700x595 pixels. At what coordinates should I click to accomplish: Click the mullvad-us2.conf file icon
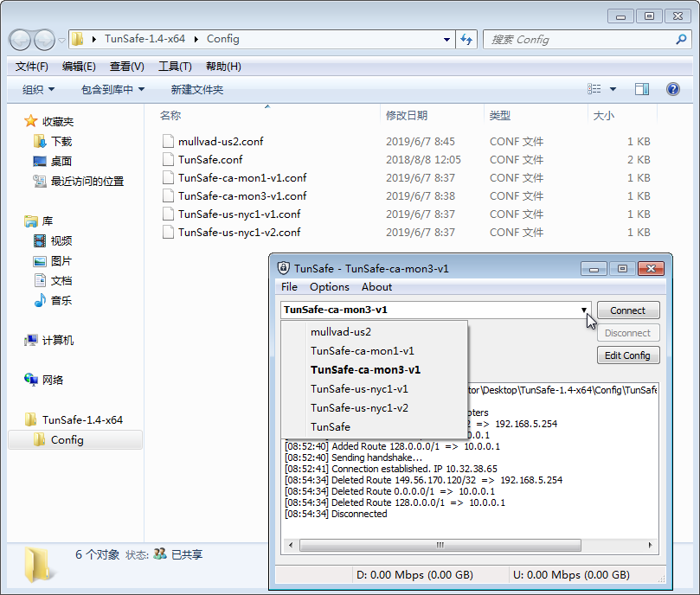[x=169, y=141]
